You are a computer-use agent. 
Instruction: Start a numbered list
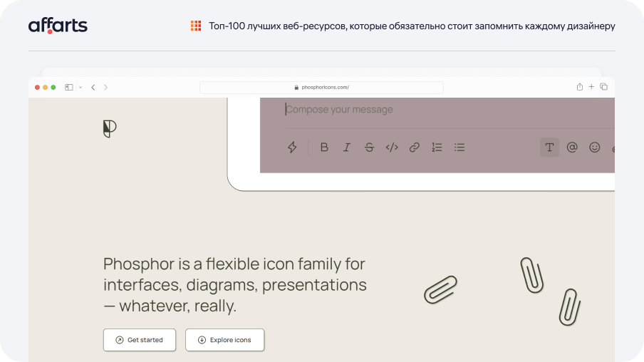click(x=437, y=147)
